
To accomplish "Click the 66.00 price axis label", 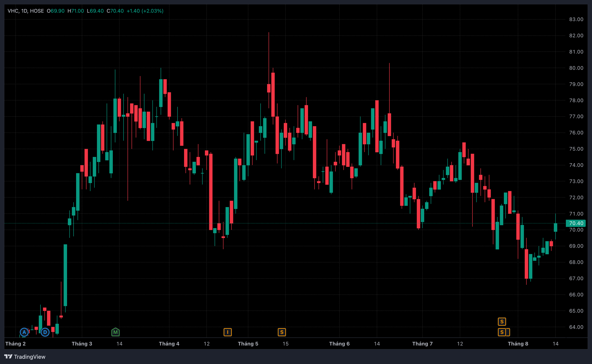I will coord(576,295).
